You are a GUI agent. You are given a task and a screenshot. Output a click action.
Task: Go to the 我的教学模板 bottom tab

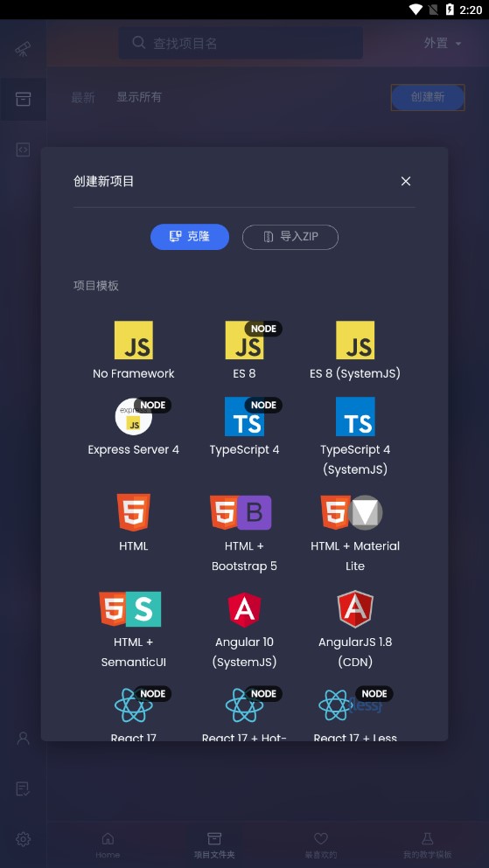(x=427, y=845)
